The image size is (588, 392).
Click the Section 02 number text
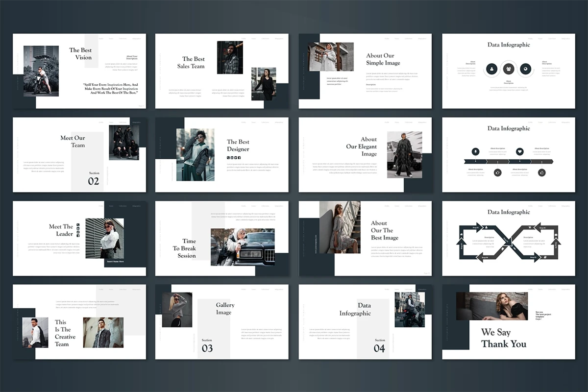click(x=94, y=181)
